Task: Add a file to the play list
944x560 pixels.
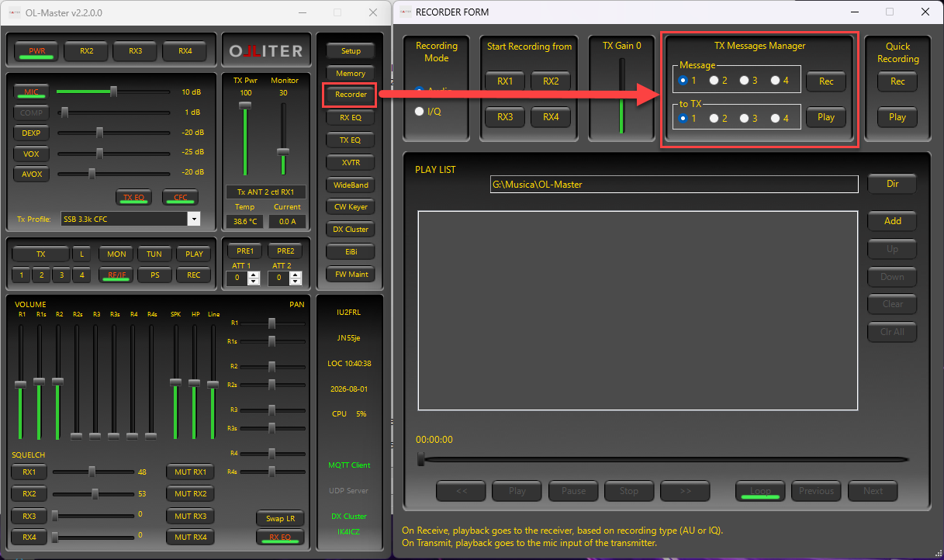Action: pyautogui.click(x=892, y=221)
